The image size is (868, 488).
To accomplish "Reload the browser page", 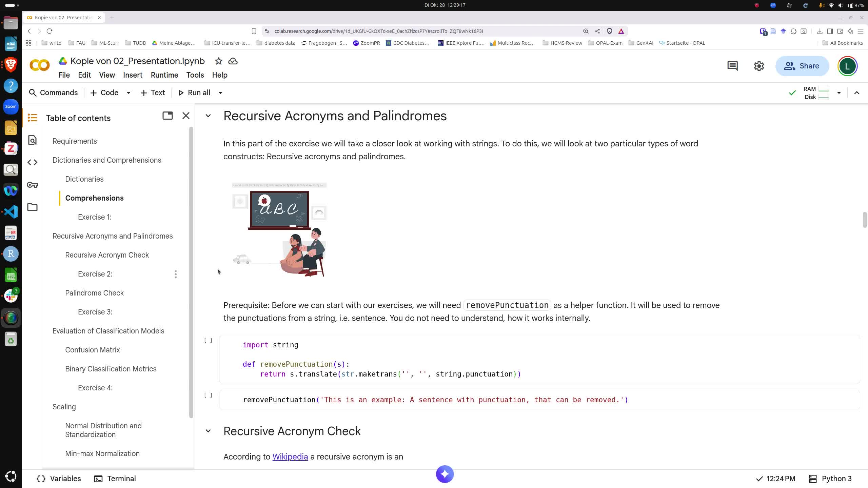I will coord(50,31).
